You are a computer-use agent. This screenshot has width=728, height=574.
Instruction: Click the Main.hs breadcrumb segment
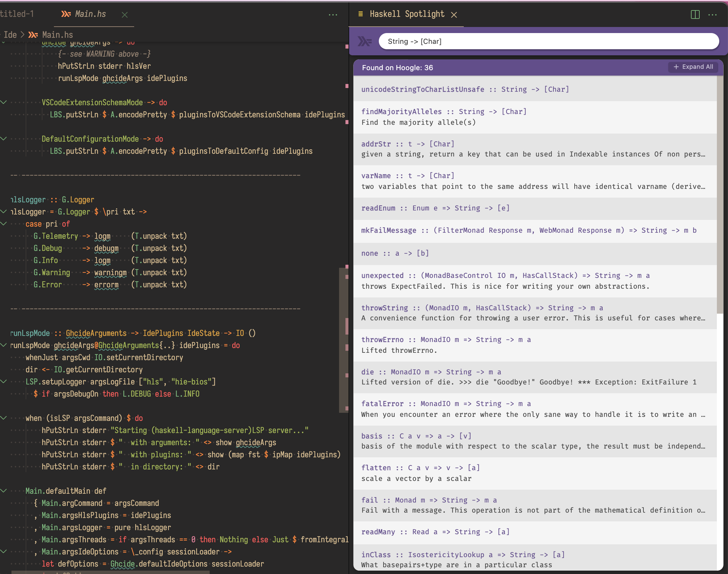click(x=58, y=35)
